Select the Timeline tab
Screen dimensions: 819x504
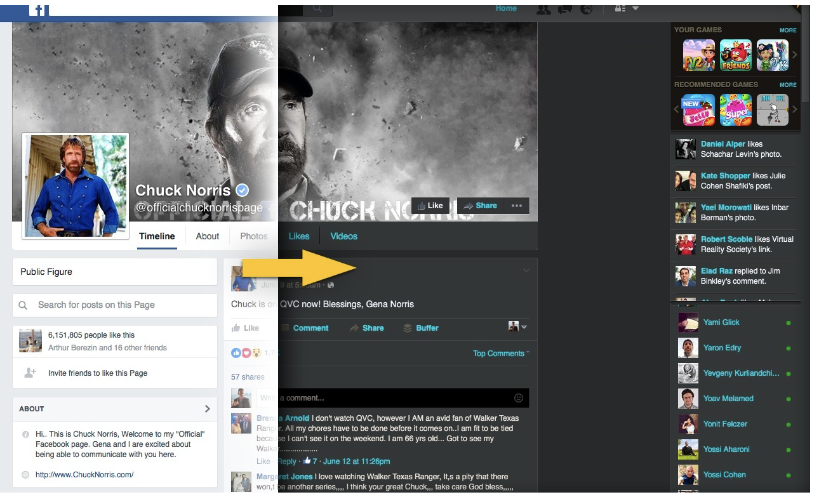coord(157,236)
